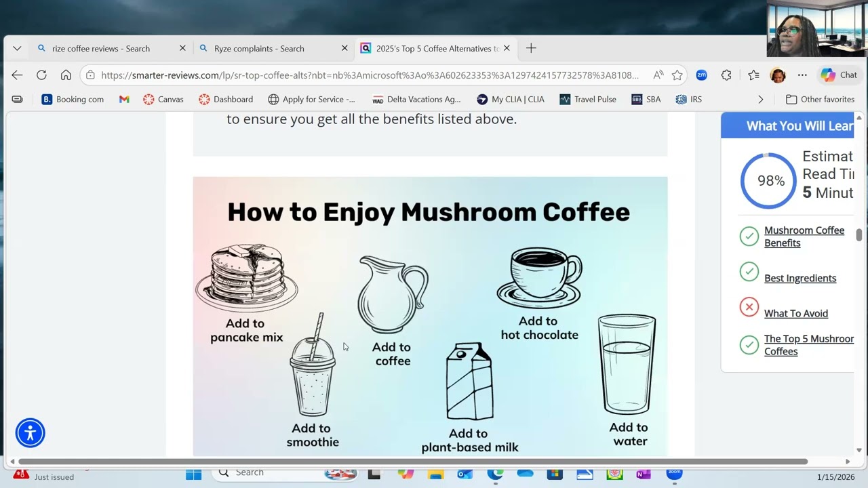Add this page to favorites with the star
The image size is (868, 488).
[x=677, y=75]
